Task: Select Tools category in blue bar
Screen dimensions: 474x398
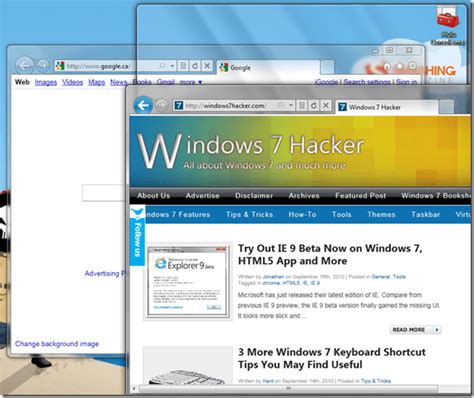Action: tap(342, 214)
